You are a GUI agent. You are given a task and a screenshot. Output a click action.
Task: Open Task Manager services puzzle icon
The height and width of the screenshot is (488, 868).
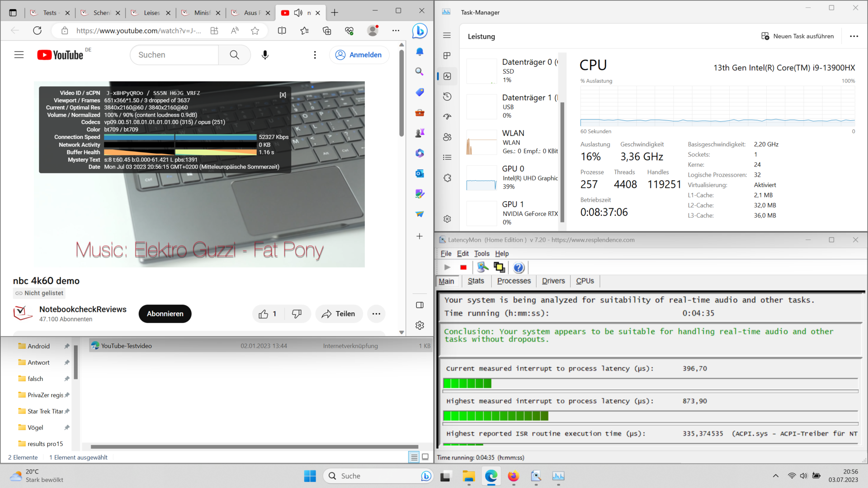pyautogui.click(x=447, y=178)
